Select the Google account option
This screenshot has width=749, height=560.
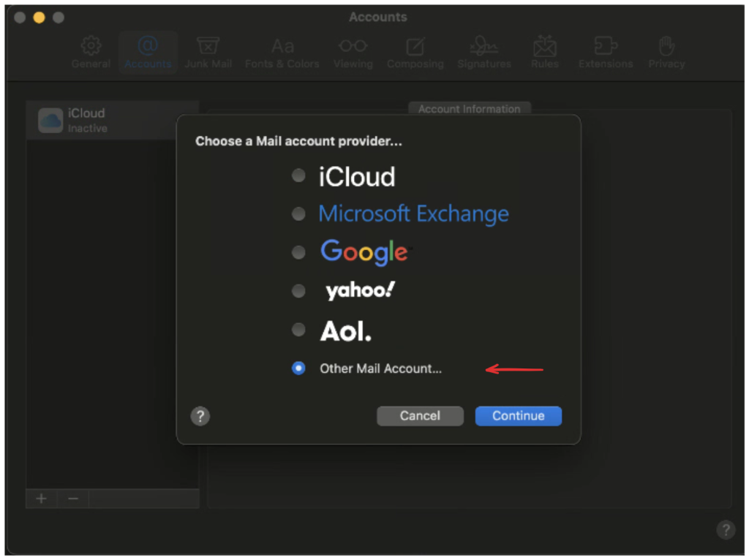coord(298,252)
